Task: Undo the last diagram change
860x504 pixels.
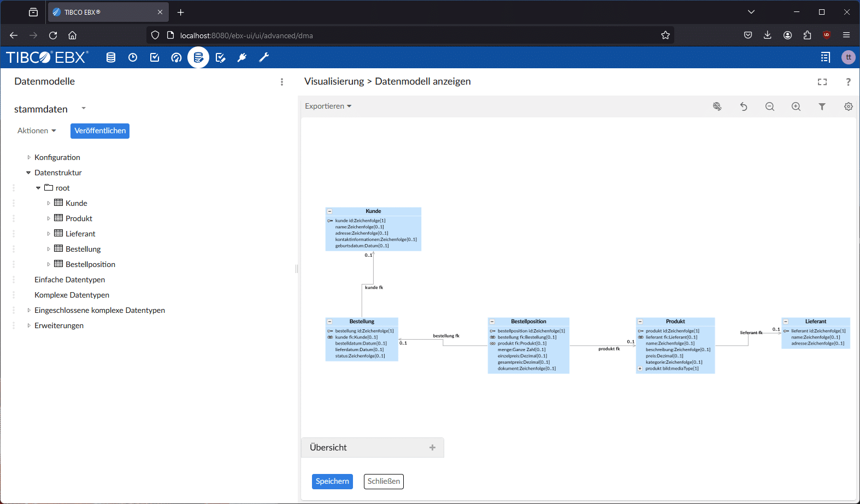Action: pyautogui.click(x=743, y=106)
